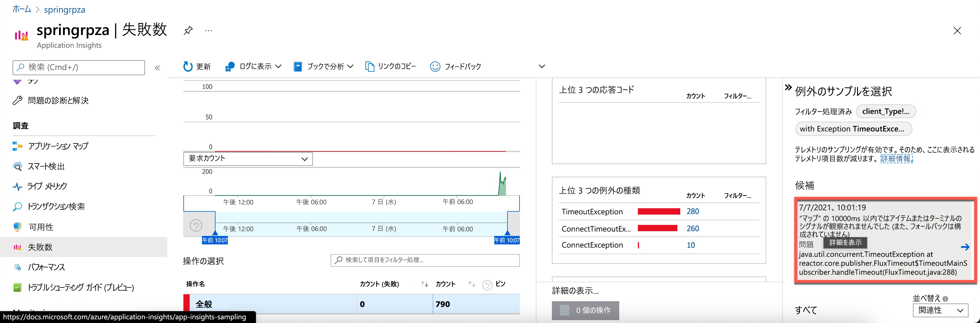Click the feedback smiley icon
The image size is (980, 323).
coord(435,67)
